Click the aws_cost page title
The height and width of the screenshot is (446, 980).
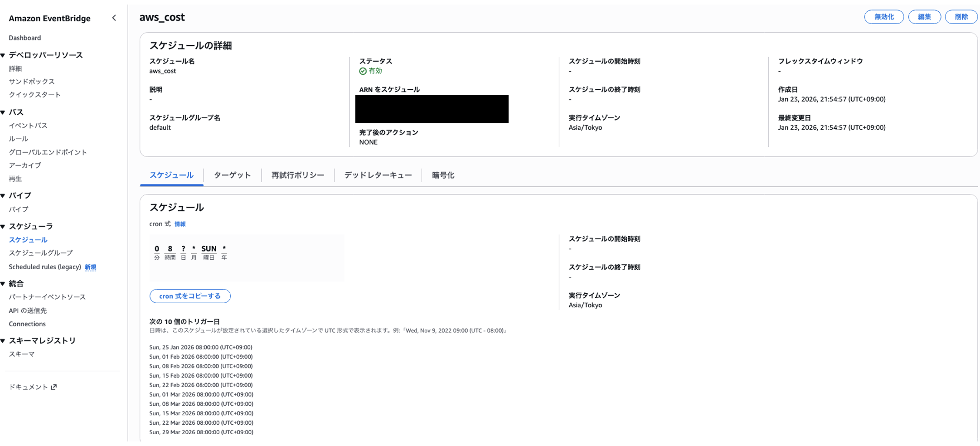pos(162,17)
